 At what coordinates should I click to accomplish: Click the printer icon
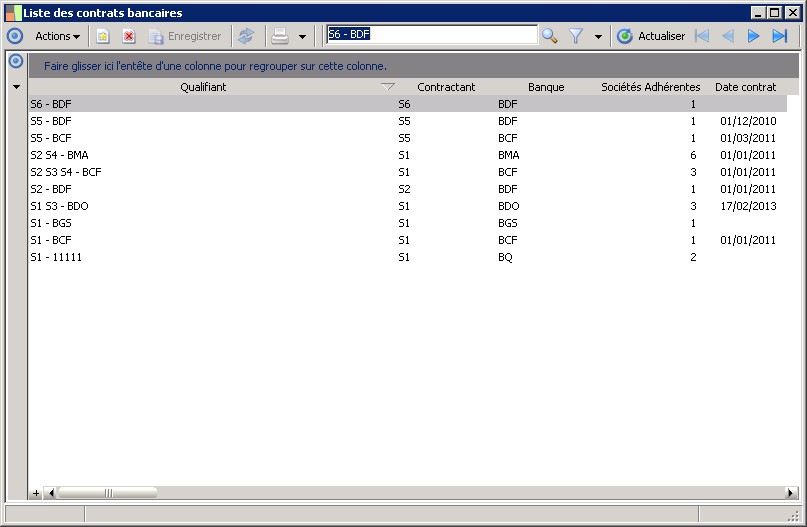click(x=280, y=36)
